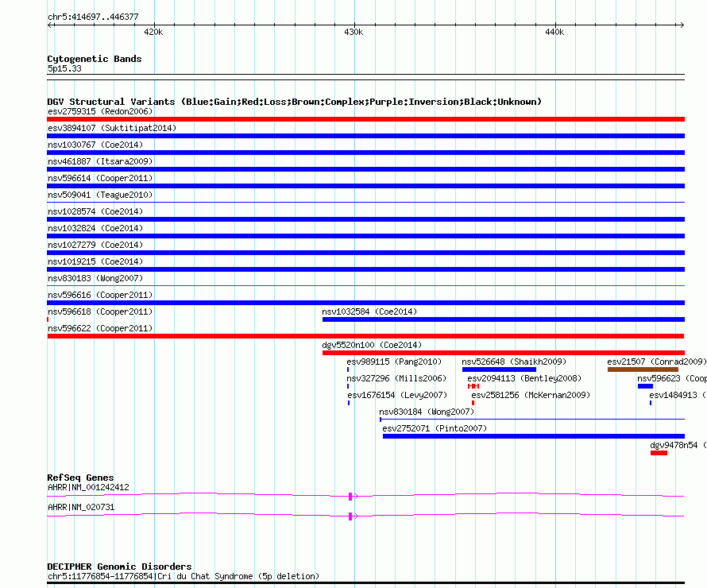Click the 420k ruler position

tap(153, 32)
